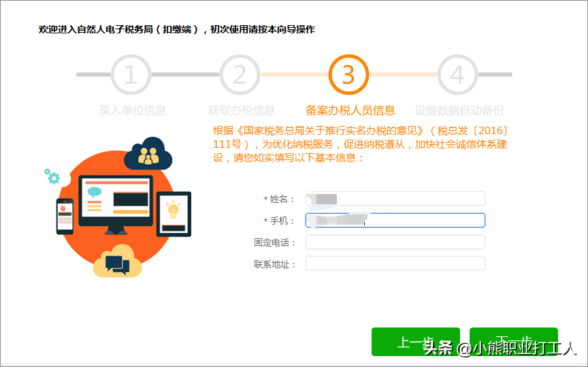Select step 1 circle in wizard
588x367 pixels.
[x=131, y=75]
